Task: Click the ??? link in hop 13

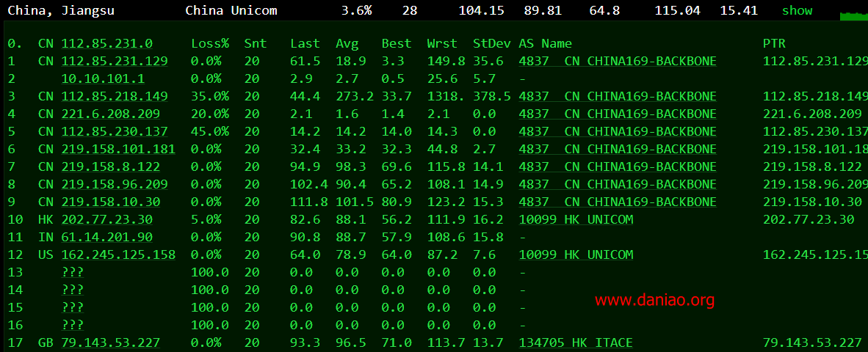Action: [x=73, y=272]
